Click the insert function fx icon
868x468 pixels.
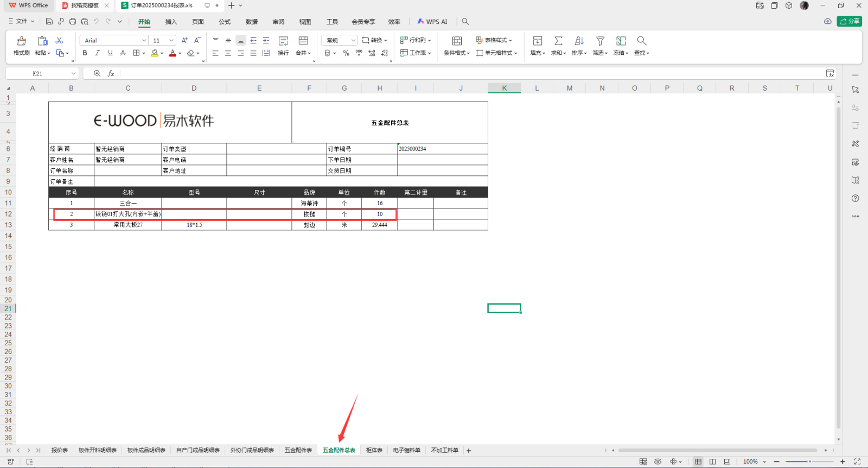point(111,73)
